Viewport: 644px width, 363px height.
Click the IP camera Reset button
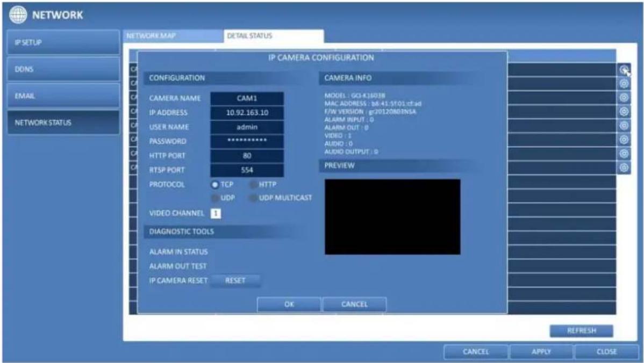(x=235, y=280)
